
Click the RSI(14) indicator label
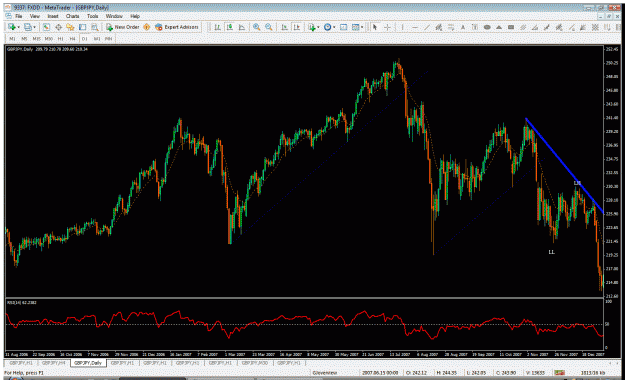[22, 303]
